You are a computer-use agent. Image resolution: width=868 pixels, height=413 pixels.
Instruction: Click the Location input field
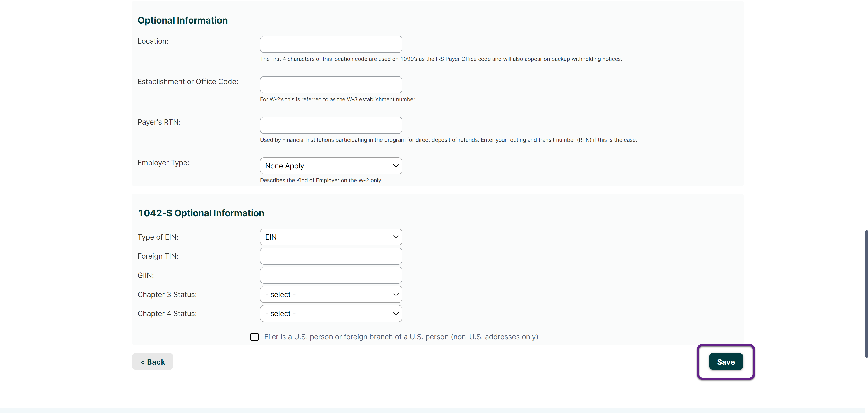[x=330, y=45]
